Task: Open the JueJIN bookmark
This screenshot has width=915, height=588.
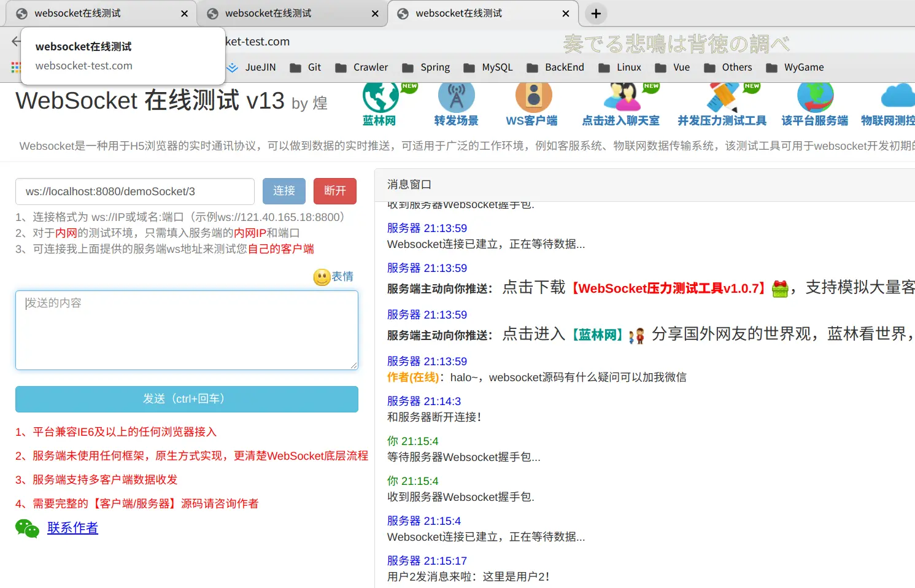Action: [252, 68]
